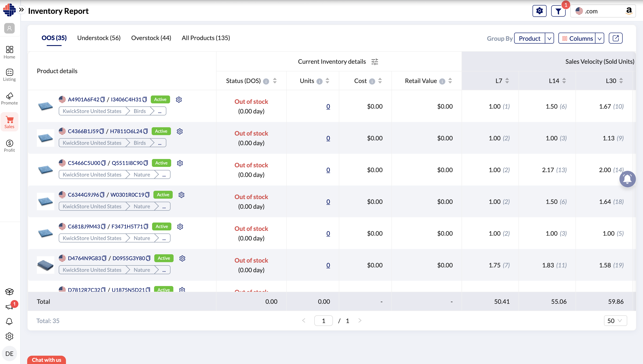Screen dimensions: 643x364
Task: Click the settings gear button in header
Action: (539, 11)
